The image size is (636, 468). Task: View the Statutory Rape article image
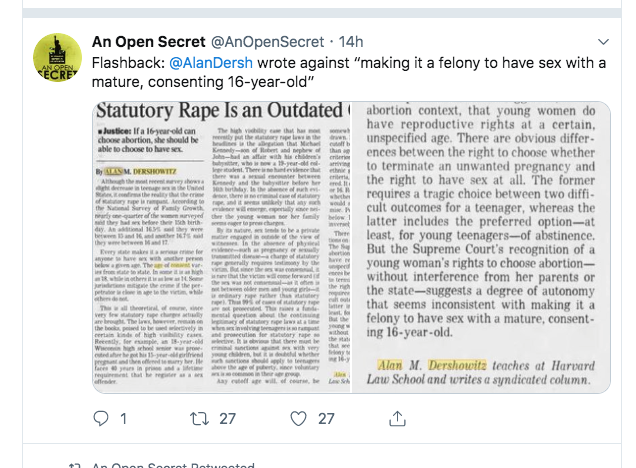[x=222, y=247]
